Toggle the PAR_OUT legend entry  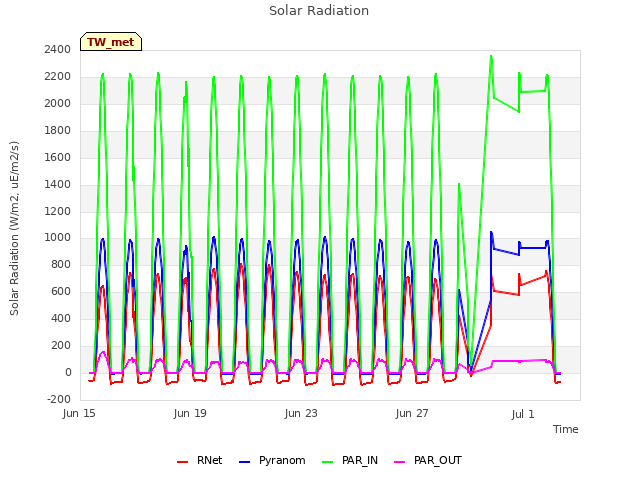[428, 460]
